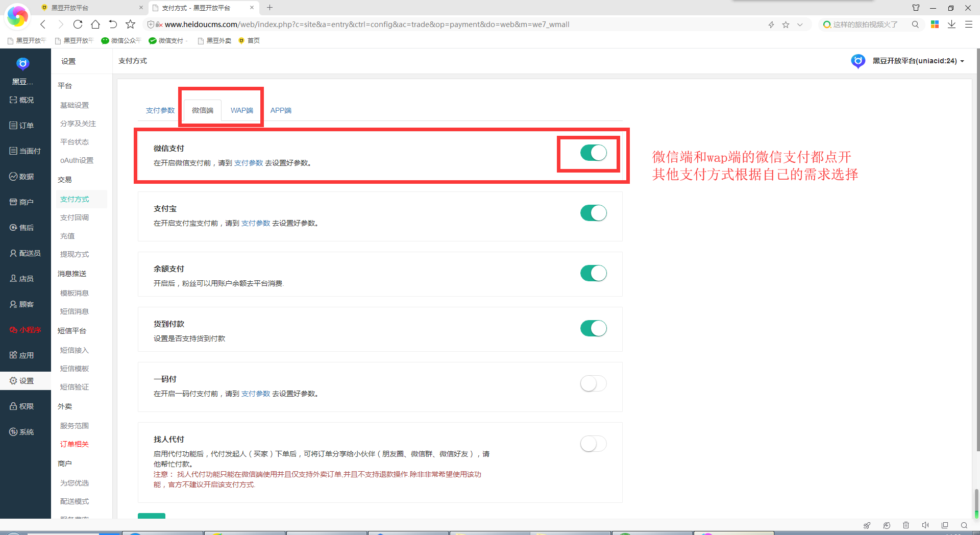Click the status bar mute speaker icon
This screenshot has width=980, height=535.
[x=925, y=525]
